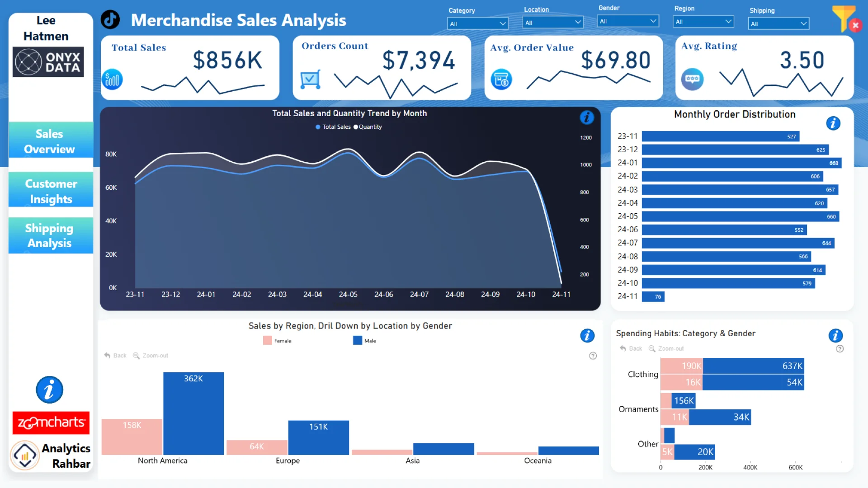The image size is (868, 488).
Task: Select the 23-11 bar showing 527 orders
Action: click(x=721, y=136)
